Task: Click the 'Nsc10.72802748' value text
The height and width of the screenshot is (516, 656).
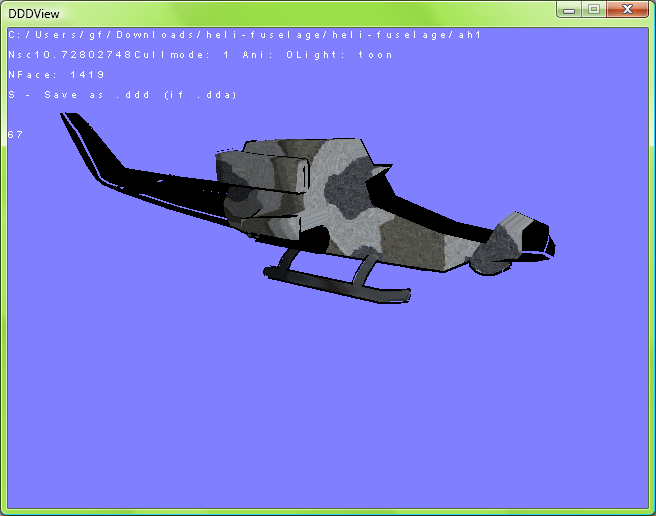Action: (70, 55)
